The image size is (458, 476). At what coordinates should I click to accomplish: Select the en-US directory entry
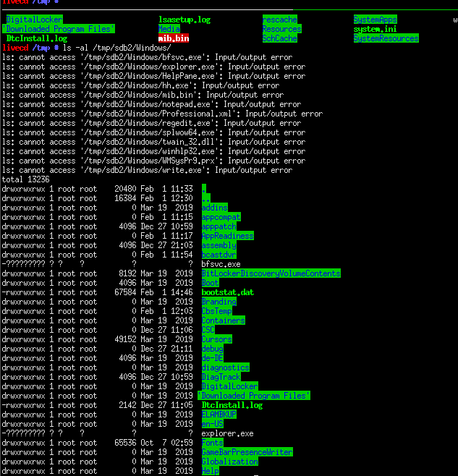213,425
